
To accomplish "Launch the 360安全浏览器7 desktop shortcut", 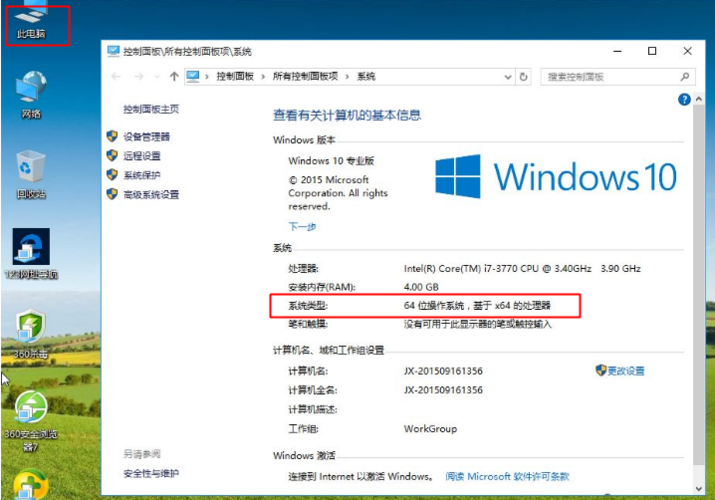I will click(x=31, y=421).
